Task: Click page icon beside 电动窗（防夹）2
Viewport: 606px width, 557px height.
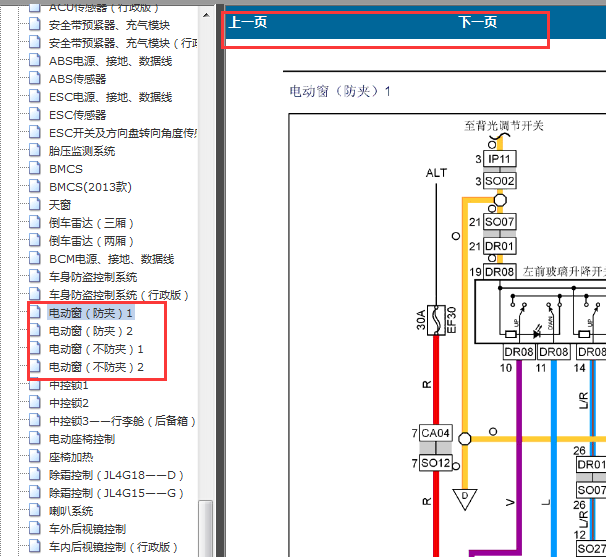Action: (x=35, y=330)
